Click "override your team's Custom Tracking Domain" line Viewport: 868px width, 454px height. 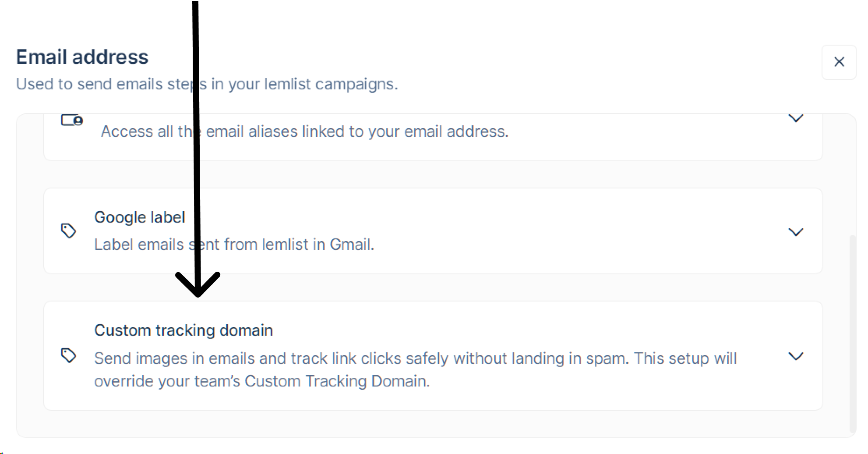262,381
